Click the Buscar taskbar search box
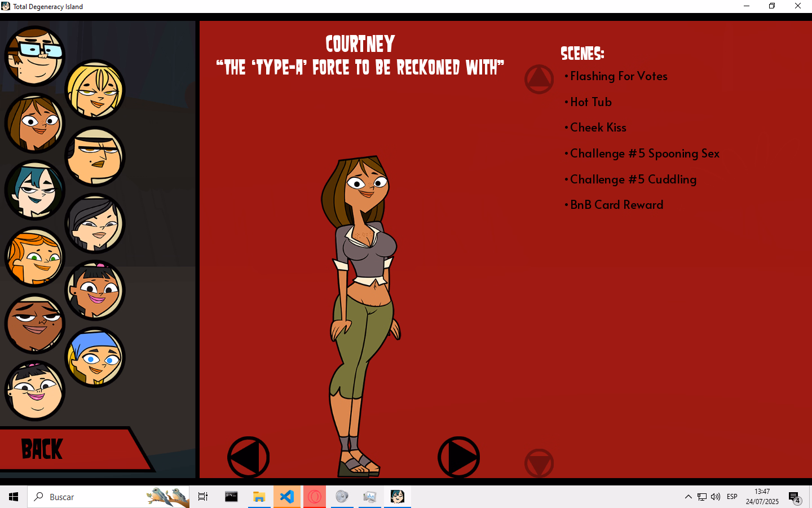This screenshot has height=508, width=812. [108, 497]
